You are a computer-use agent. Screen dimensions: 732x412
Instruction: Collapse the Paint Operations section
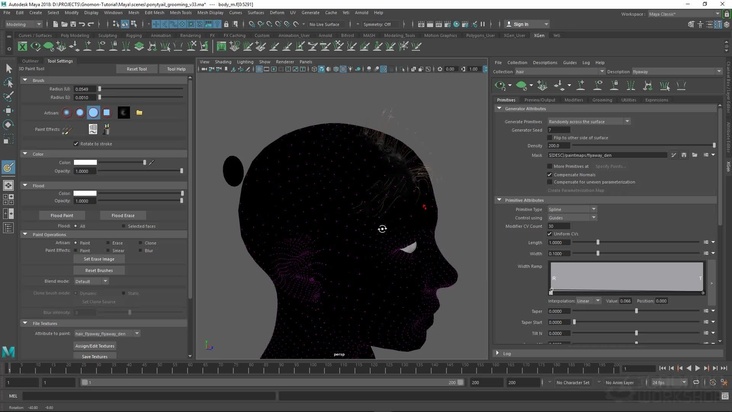click(25, 234)
